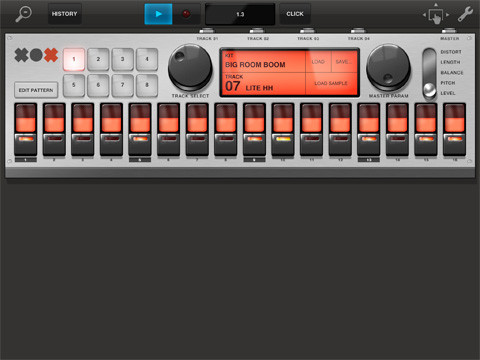Select the TRACK 04 output jack
The image size is (480, 360).
pyautogui.click(x=358, y=31)
